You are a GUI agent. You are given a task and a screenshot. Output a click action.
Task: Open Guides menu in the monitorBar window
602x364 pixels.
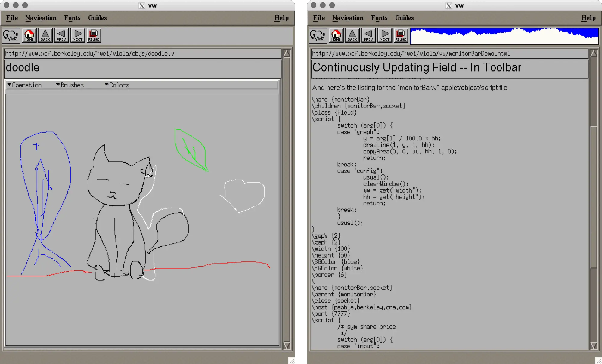tap(405, 18)
